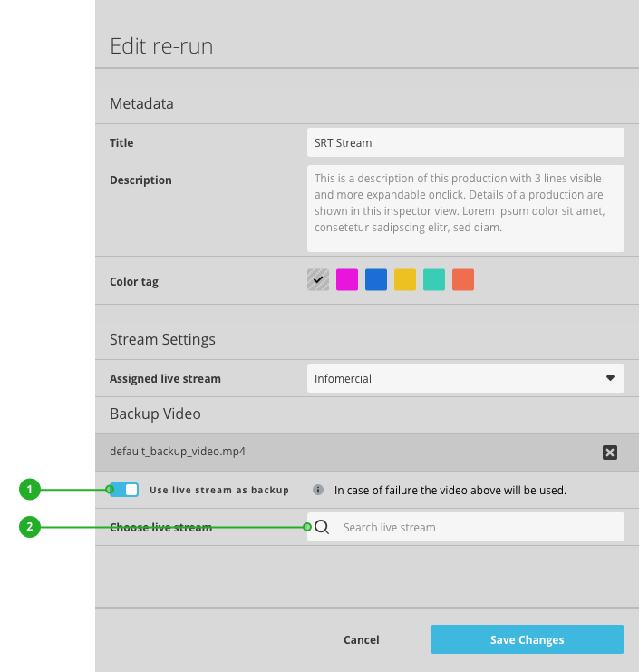Pick the orange color tag
Image resolution: width=639 pixels, height=672 pixels.
[x=463, y=280]
